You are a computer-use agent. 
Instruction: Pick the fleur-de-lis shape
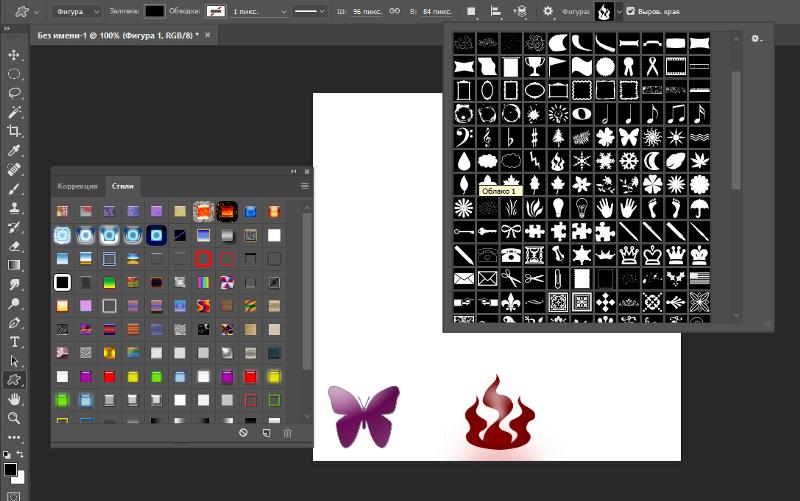(x=511, y=303)
